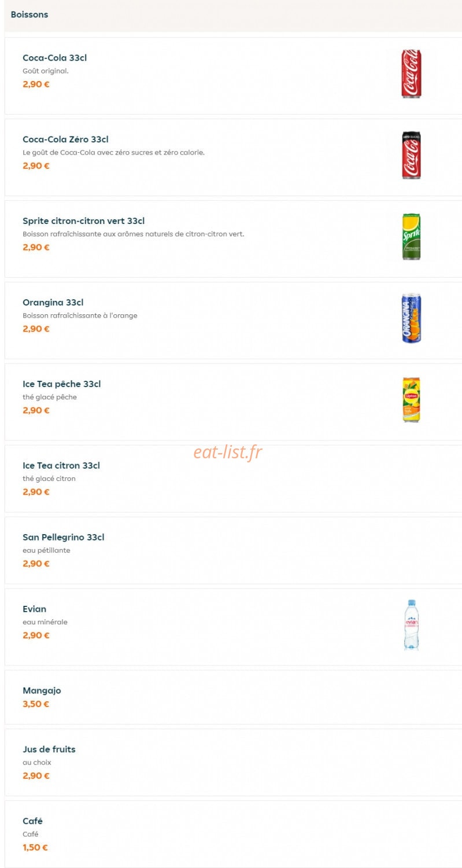This screenshot has height=868, width=462.
Task: Select Ice Tea citron 33cl item
Action: click(61, 466)
